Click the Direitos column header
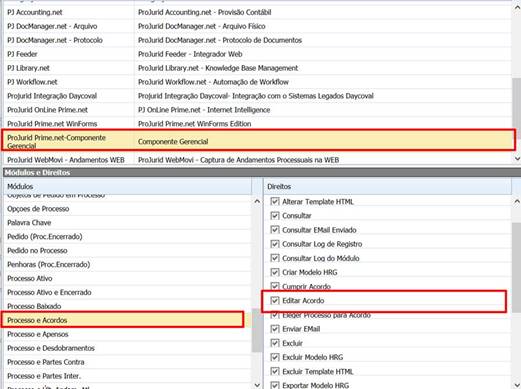Viewport: 521px width, 389px height. point(388,187)
